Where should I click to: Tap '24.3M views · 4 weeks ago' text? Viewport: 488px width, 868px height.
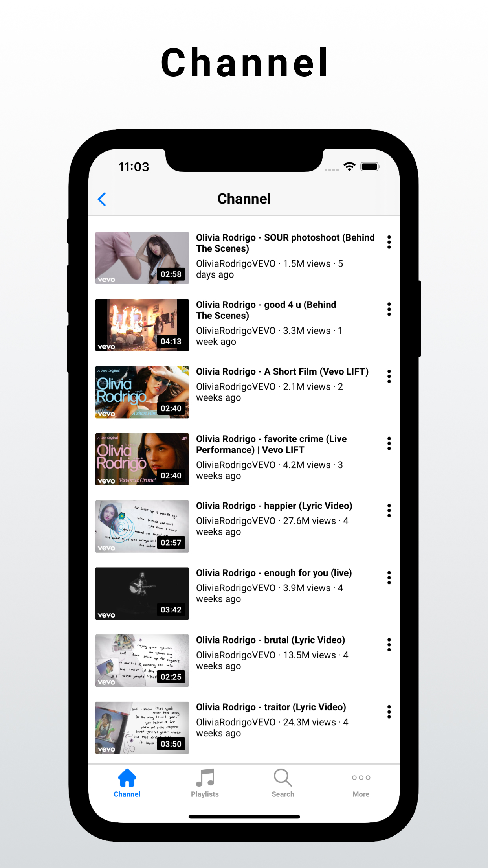pos(272,728)
